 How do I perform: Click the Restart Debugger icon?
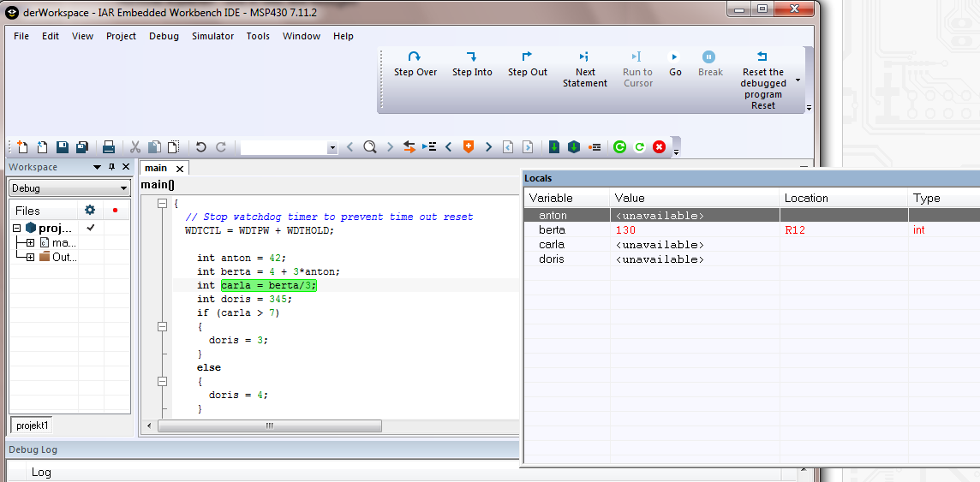(639, 146)
